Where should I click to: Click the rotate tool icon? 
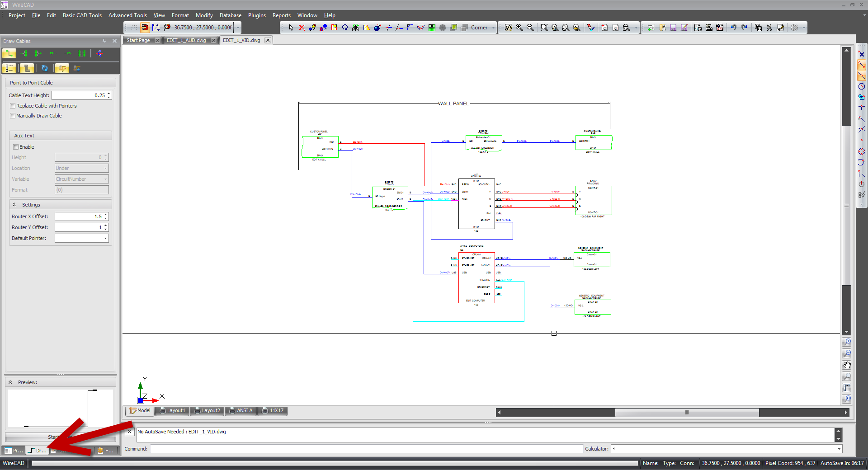tap(345, 28)
